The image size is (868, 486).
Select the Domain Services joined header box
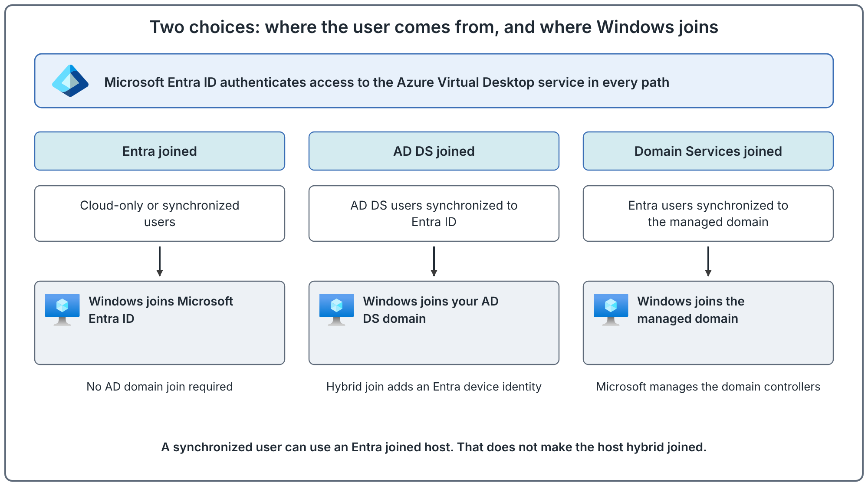point(708,151)
